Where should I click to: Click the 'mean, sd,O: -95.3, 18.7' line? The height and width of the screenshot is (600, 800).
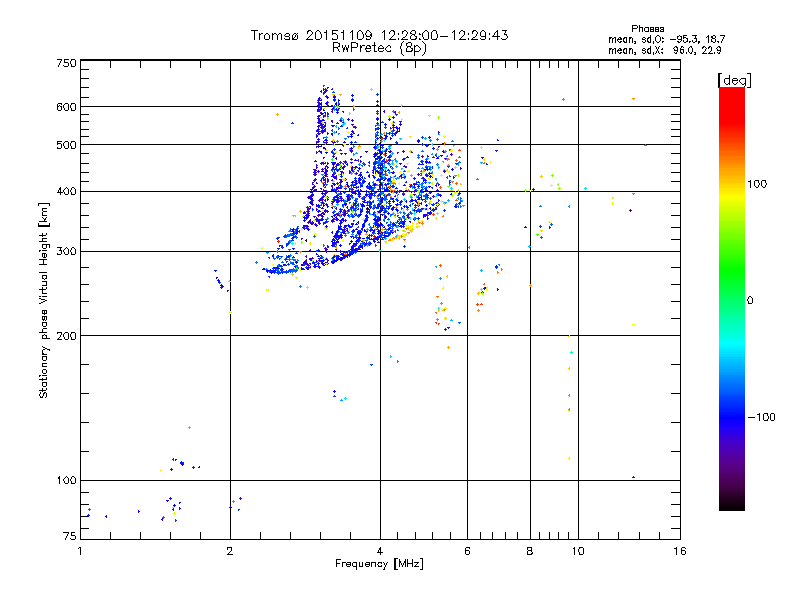666,39
